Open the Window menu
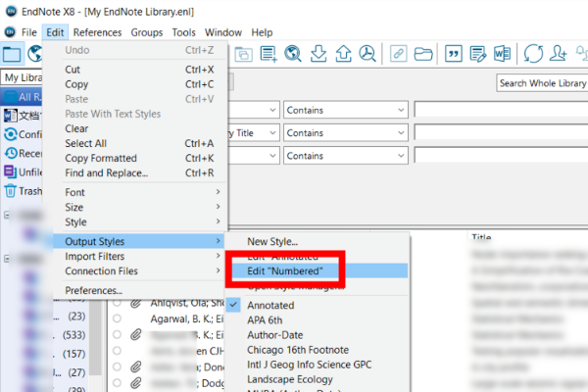 click(223, 32)
